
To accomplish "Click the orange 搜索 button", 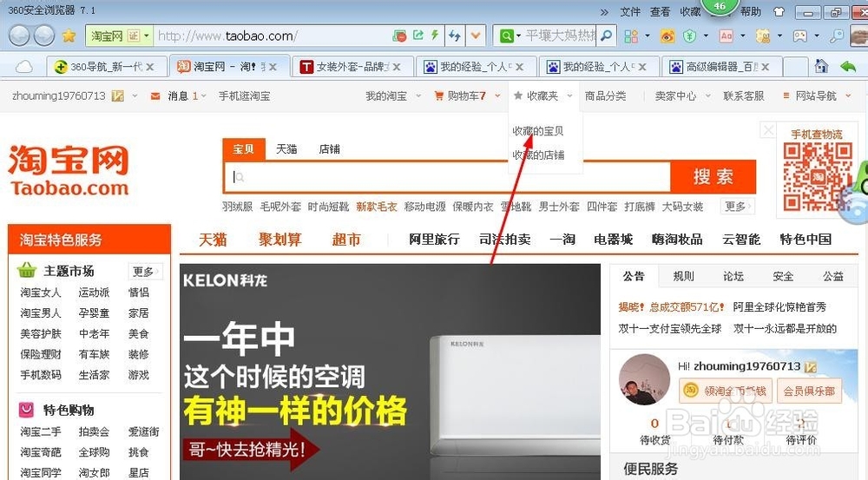I will [x=713, y=176].
